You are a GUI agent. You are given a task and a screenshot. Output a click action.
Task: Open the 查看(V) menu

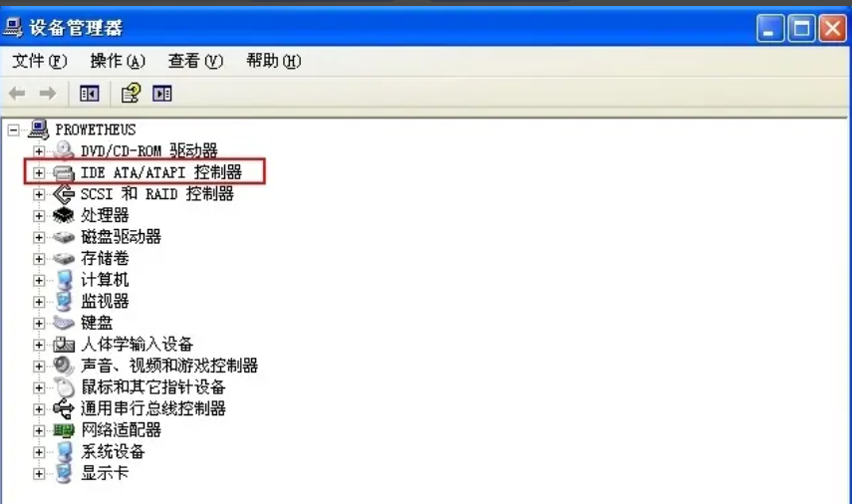[195, 61]
